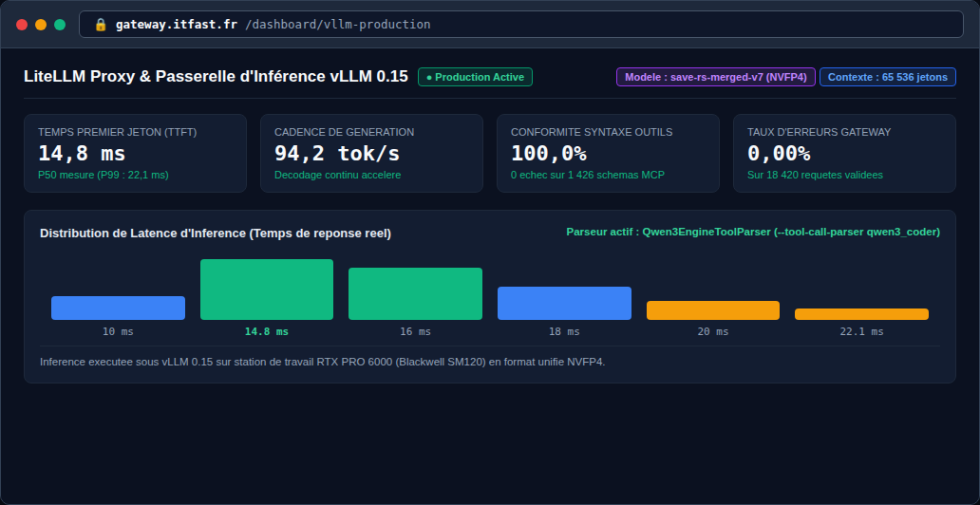Image resolution: width=980 pixels, height=505 pixels.
Task: Click the lock icon in address bar
Action: pos(101,25)
